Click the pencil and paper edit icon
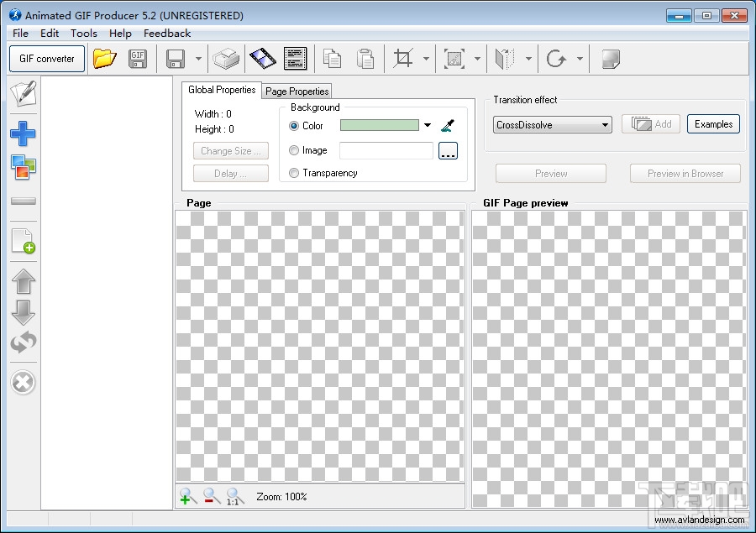Screen dimensions: 756x533 pos(24,93)
